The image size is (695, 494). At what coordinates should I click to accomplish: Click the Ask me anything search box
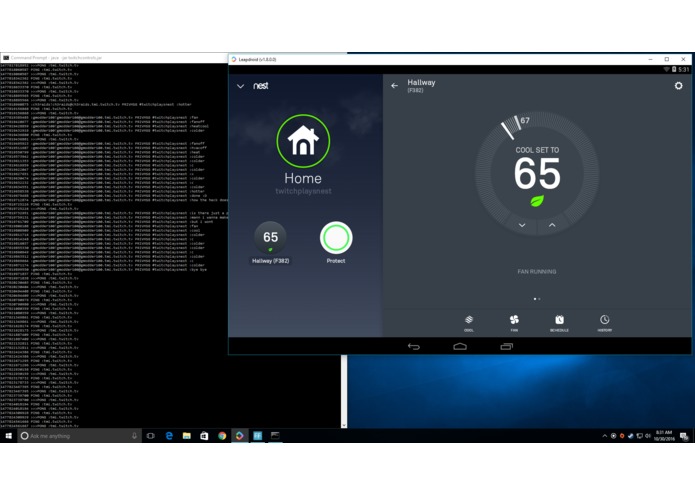pos(79,436)
